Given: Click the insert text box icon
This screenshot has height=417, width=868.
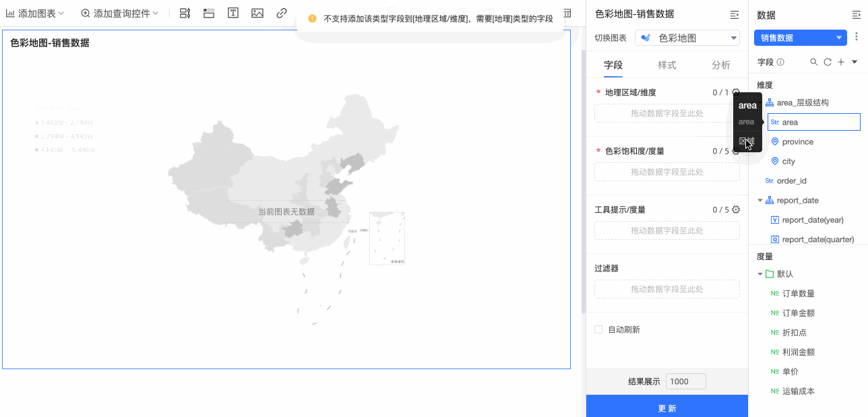Looking at the screenshot, I should point(233,13).
